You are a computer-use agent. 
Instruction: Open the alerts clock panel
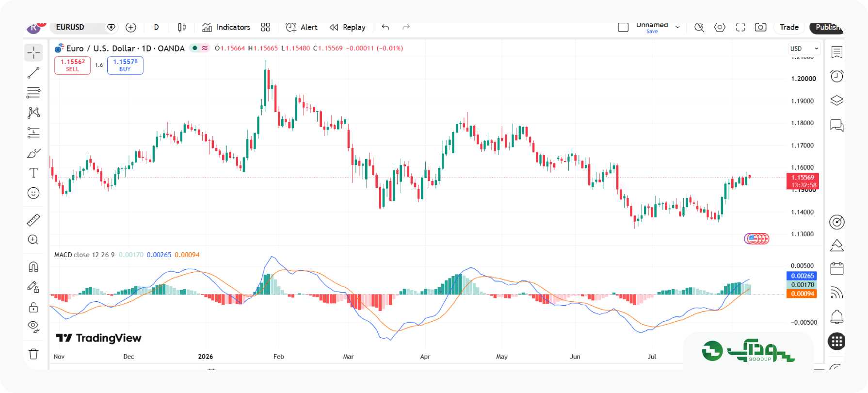(x=837, y=76)
